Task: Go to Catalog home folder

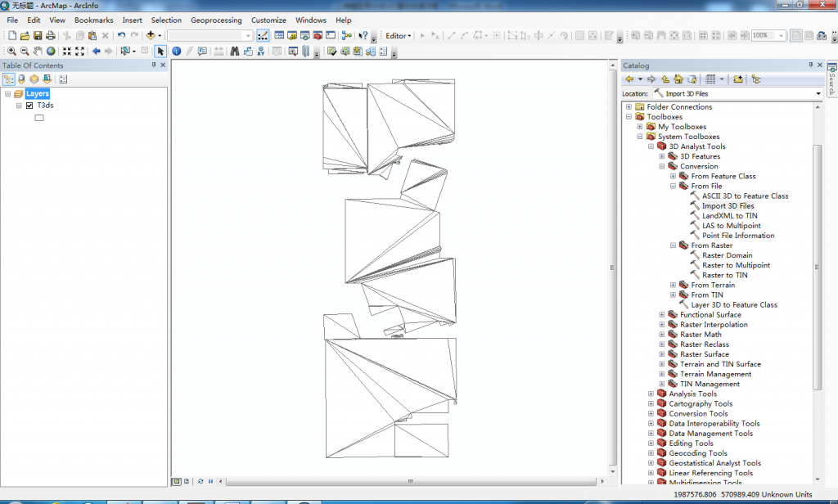Action: point(678,79)
